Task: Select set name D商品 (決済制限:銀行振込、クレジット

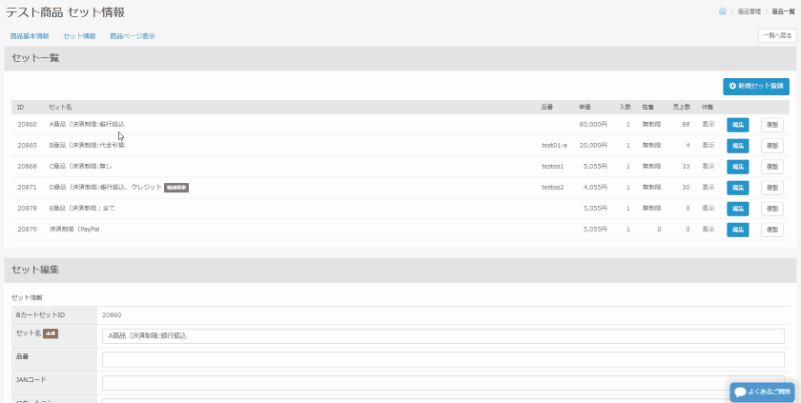Action: pyautogui.click(x=105, y=187)
